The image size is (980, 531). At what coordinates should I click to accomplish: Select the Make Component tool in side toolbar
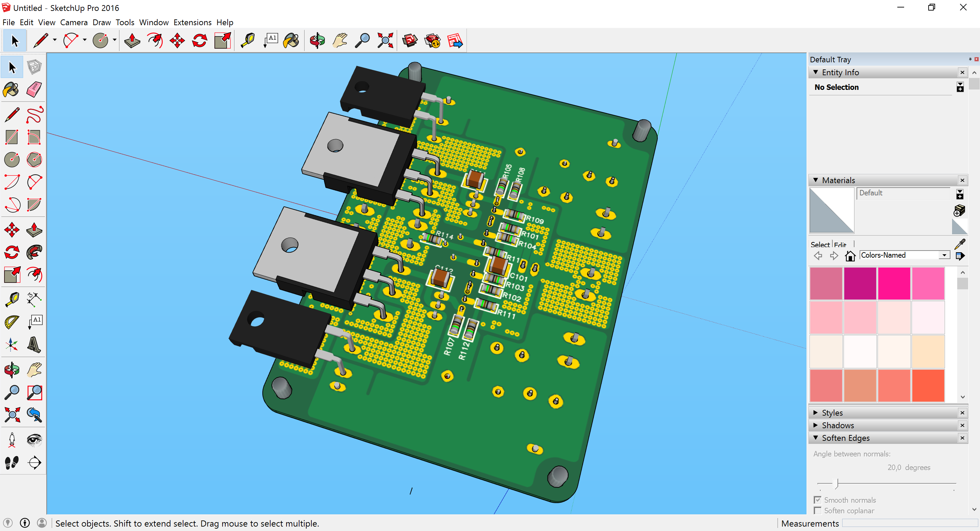coord(34,67)
